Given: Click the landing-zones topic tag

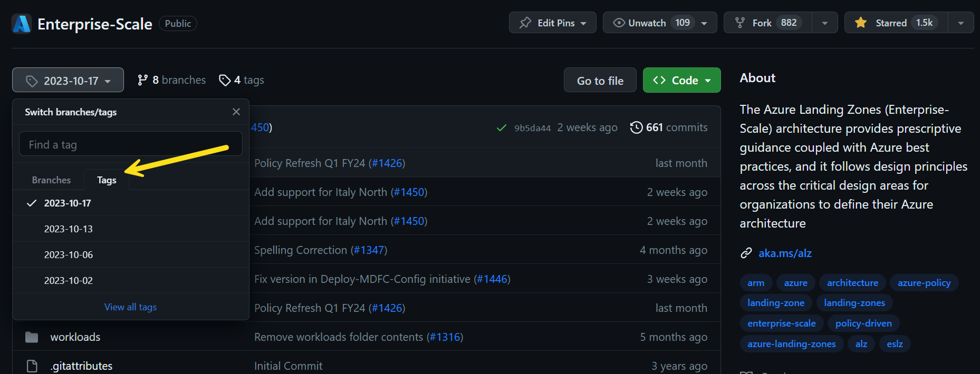Looking at the screenshot, I should pyautogui.click(x=854, y=303).
